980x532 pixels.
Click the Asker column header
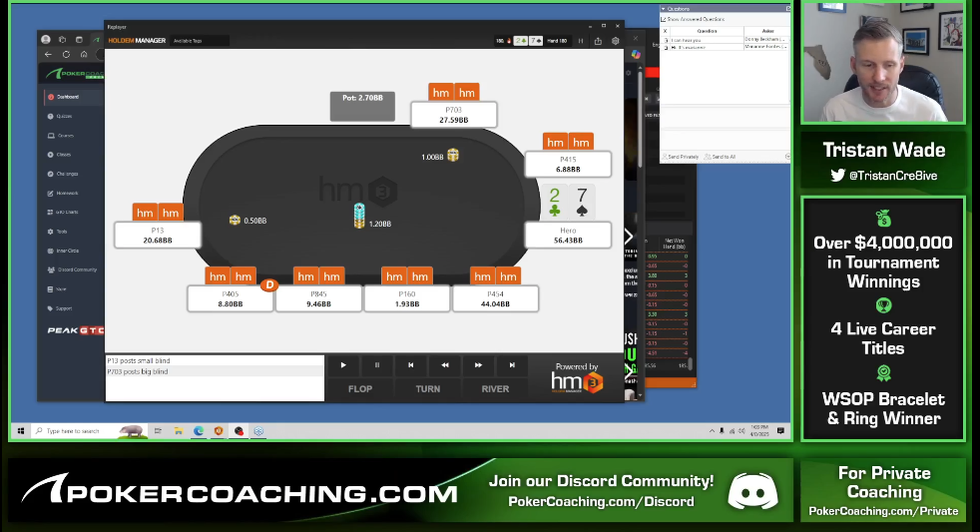(767, 31)
